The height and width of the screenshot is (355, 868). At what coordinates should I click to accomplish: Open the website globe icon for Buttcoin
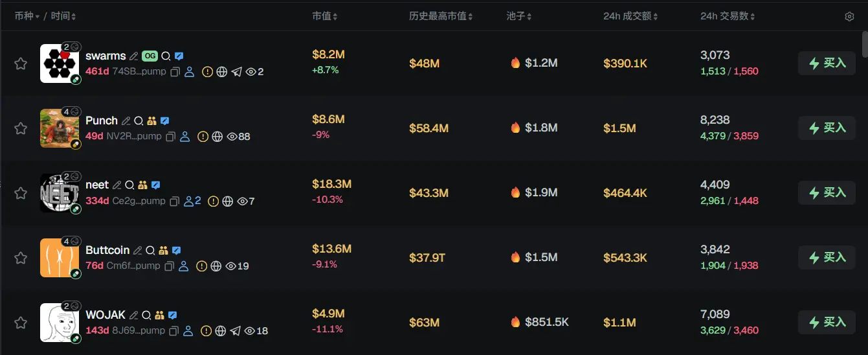pyautogui.click(x=216, y=266)
